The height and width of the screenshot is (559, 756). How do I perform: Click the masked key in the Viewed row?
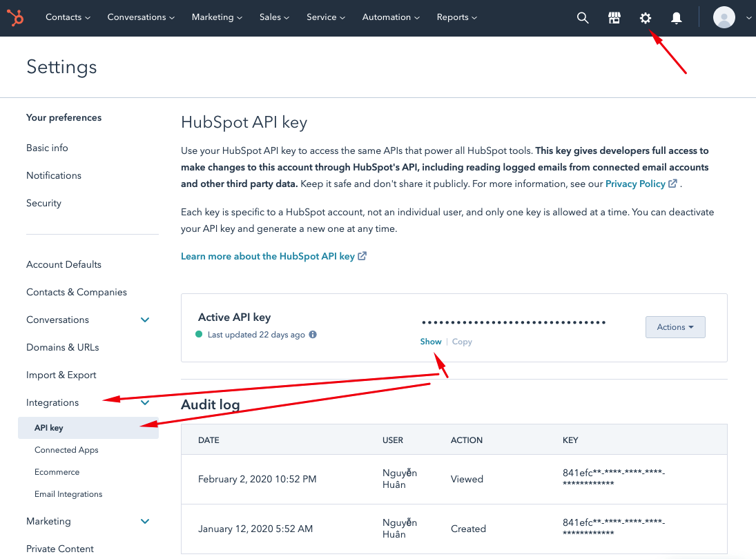[613, 478]
